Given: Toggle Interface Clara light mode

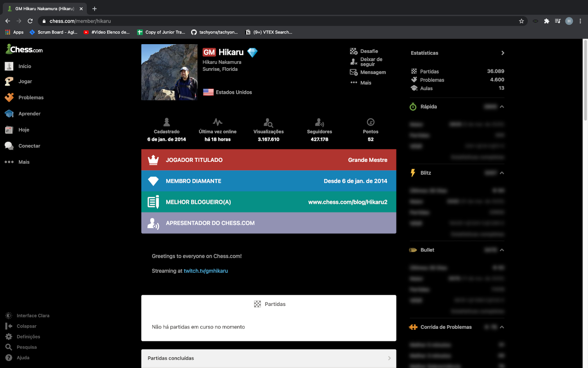Looking at the screenshot, I should pyautogui.click(x=27, y=316).
